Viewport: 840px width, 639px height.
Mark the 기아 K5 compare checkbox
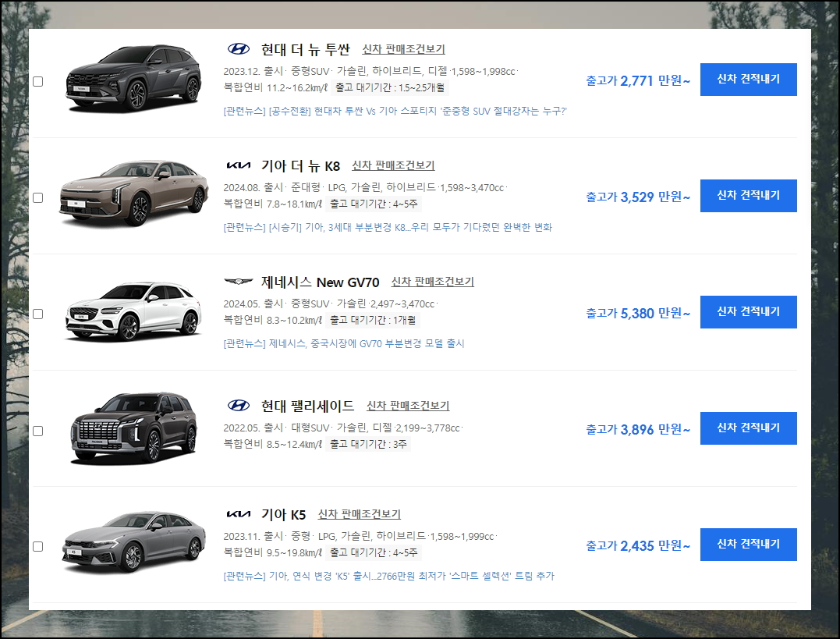coord(38,546)
